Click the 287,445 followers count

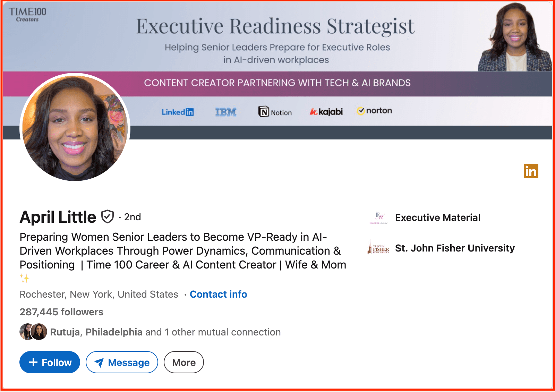[x=61, y=312]
